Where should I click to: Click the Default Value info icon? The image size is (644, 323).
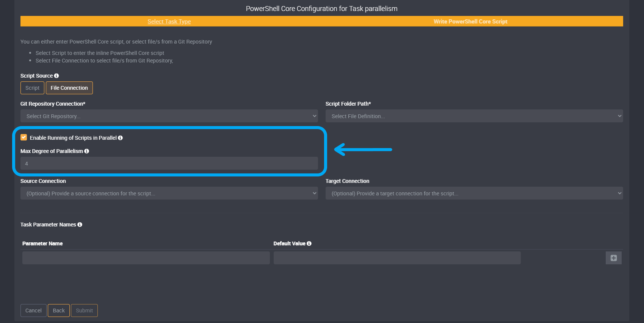click(x=309, y=243)
